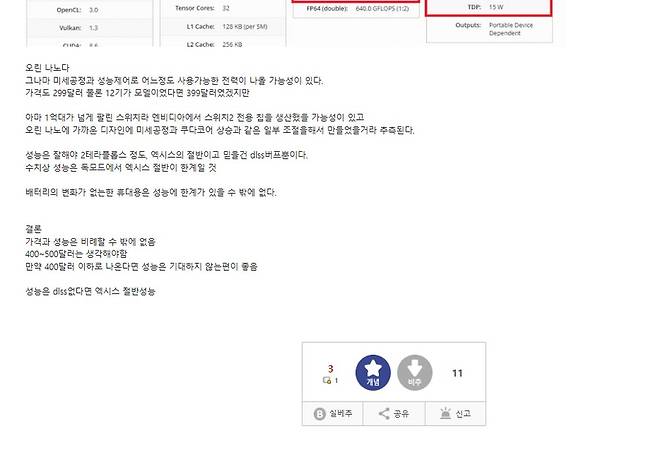Click the 실베추 button label
The height and width of the screenshot is (455, 658).
tap(341, 413)
